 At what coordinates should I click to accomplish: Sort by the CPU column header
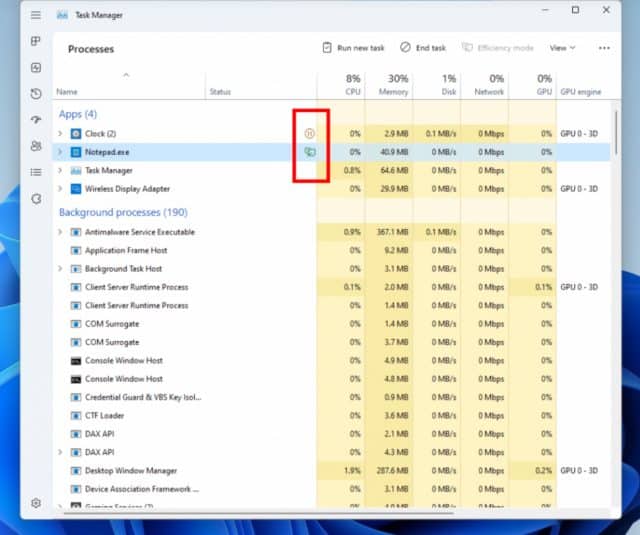pos(341,85)
